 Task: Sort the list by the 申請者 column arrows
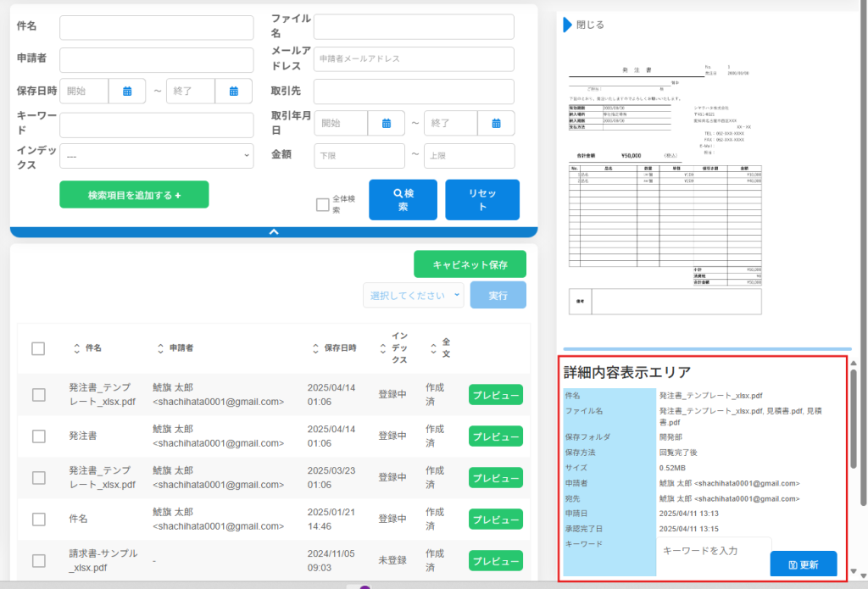click(160, 348)
